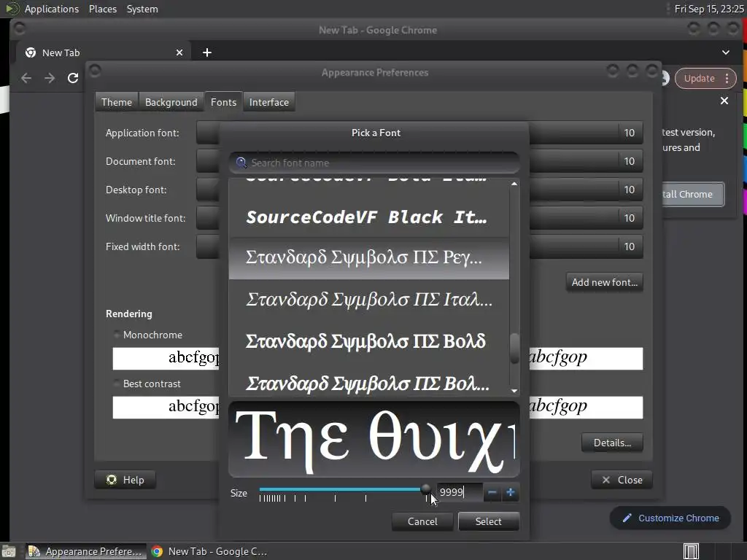Image resolution: width=747 pixels, height=560 pixels.
Task: Open the Applications menu
Action: click(52, 9)
